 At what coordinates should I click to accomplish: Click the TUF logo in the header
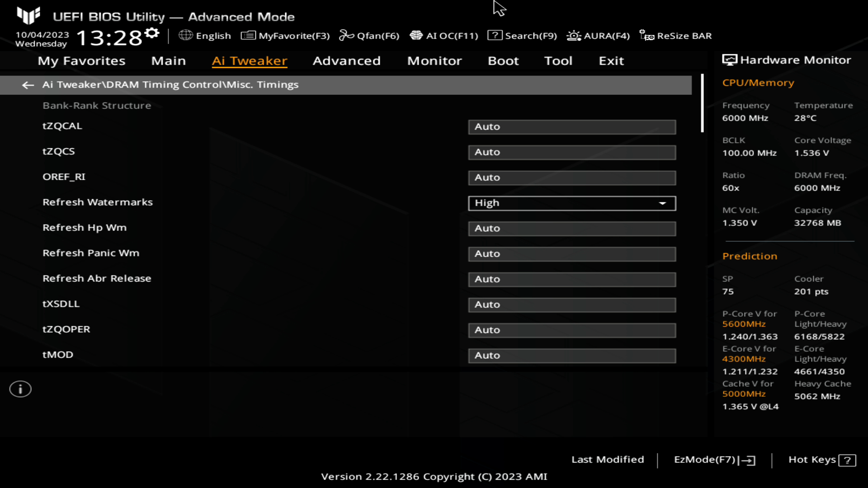28,16
